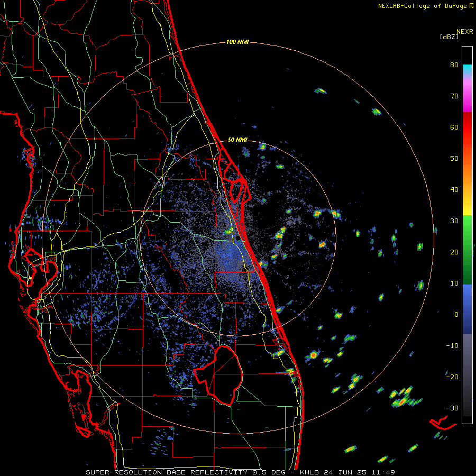Select the "80" dBZ scale value
This screenshot has height=476, width=476.
tap(454, 65)
